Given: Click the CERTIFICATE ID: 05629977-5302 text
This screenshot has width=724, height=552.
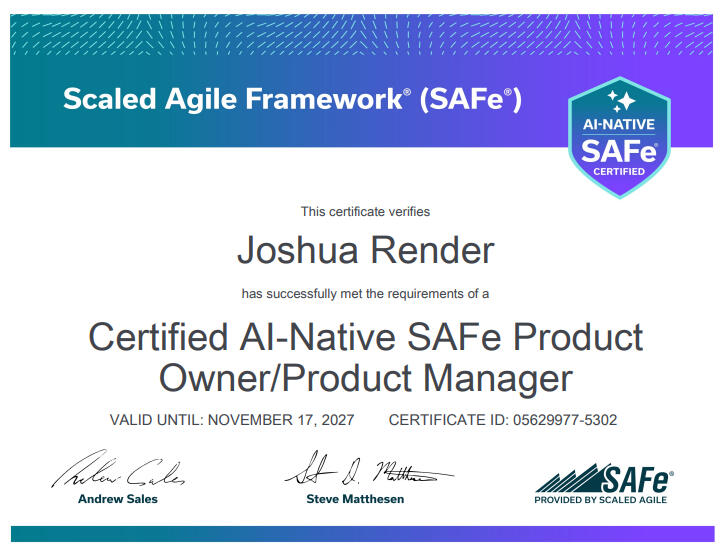Looking at the screenshot, I should point(503,420).
